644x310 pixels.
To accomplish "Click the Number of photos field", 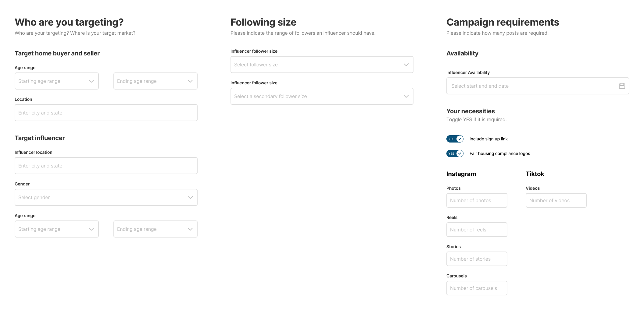I will 477,200.
